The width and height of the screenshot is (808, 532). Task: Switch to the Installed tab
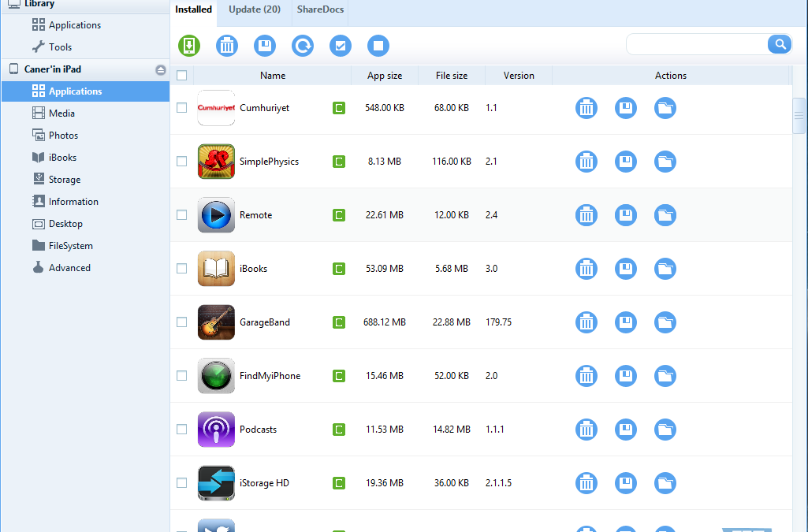[x=193, y=9]
